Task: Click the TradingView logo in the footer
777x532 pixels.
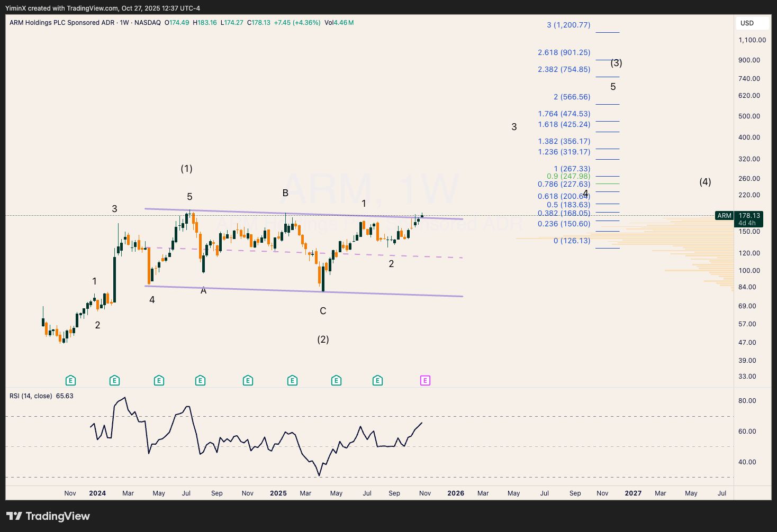Action: click(x=48, y=516)
